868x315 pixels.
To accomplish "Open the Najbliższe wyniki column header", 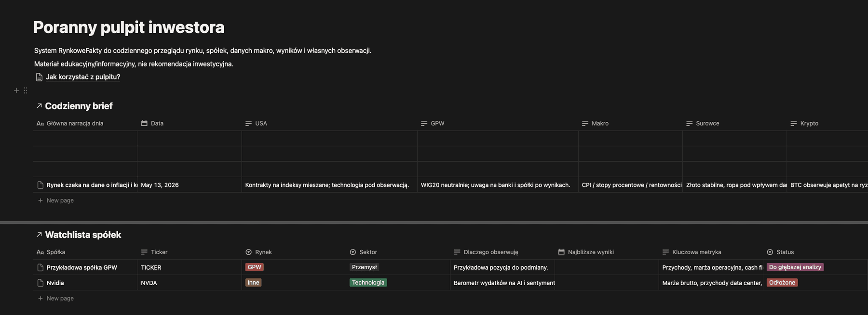I will pyautogui.click(x=607, y=252).
